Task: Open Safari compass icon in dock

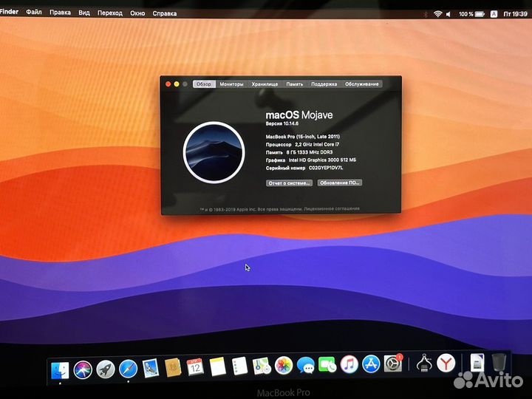Action: coord(129,369)
